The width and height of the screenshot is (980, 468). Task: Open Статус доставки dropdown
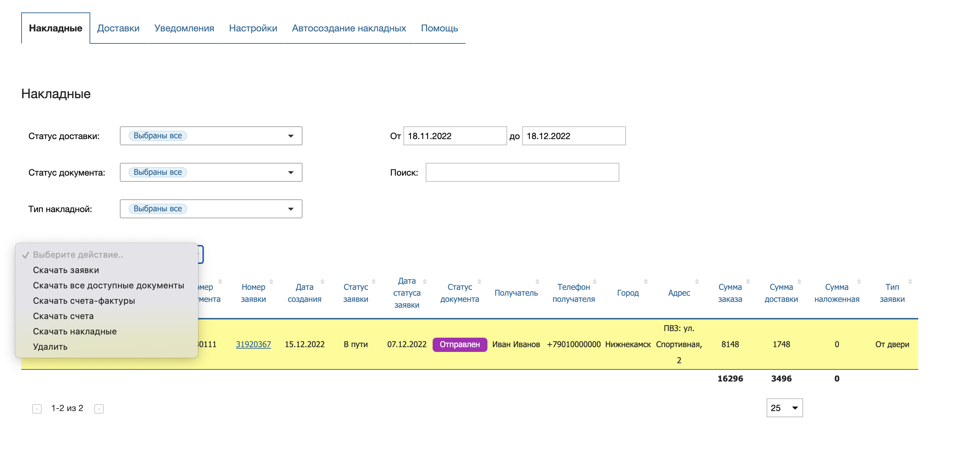click(x=211, y=136)
